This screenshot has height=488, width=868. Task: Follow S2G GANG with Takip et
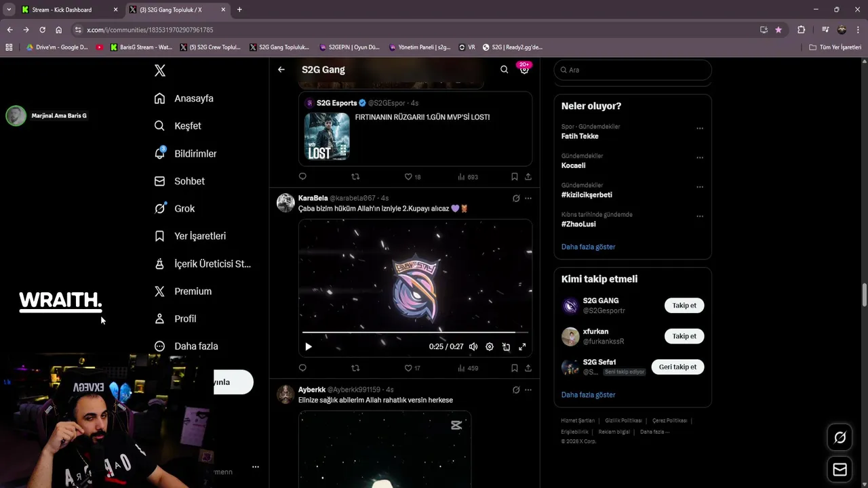pos(684,305)
